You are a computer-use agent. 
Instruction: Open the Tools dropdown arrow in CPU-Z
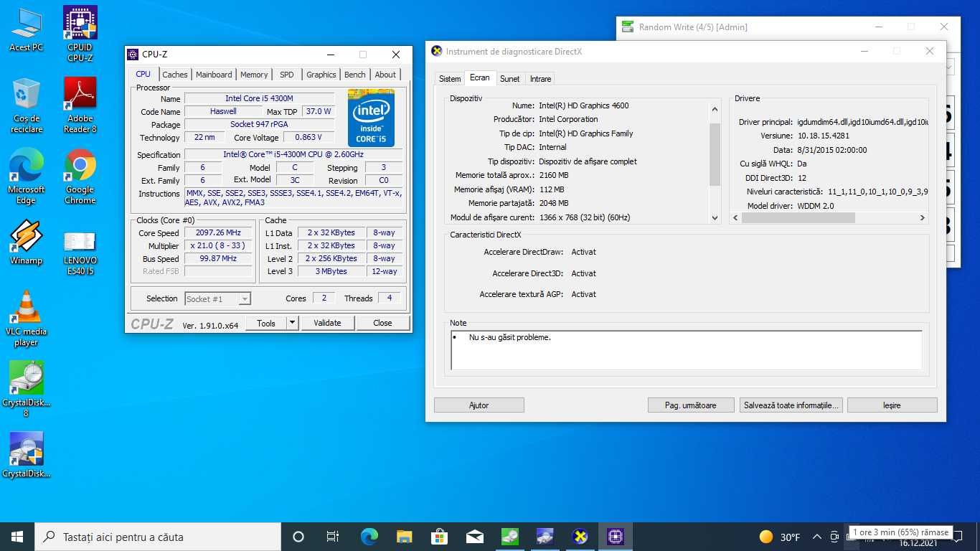(x=292, y=323)
